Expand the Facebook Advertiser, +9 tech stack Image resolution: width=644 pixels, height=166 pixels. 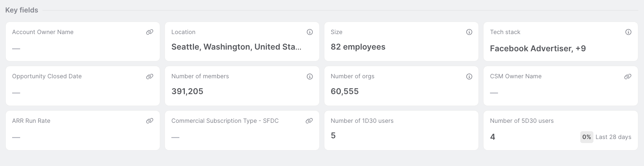537,49
